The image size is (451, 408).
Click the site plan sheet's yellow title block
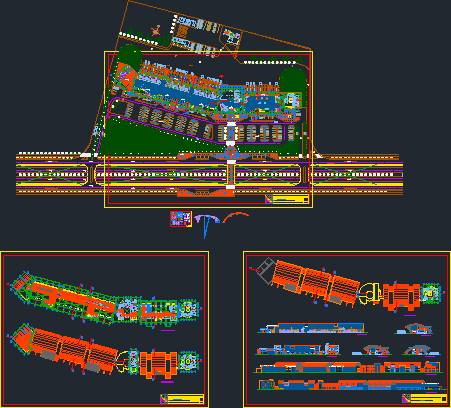[x=287, y=199]
